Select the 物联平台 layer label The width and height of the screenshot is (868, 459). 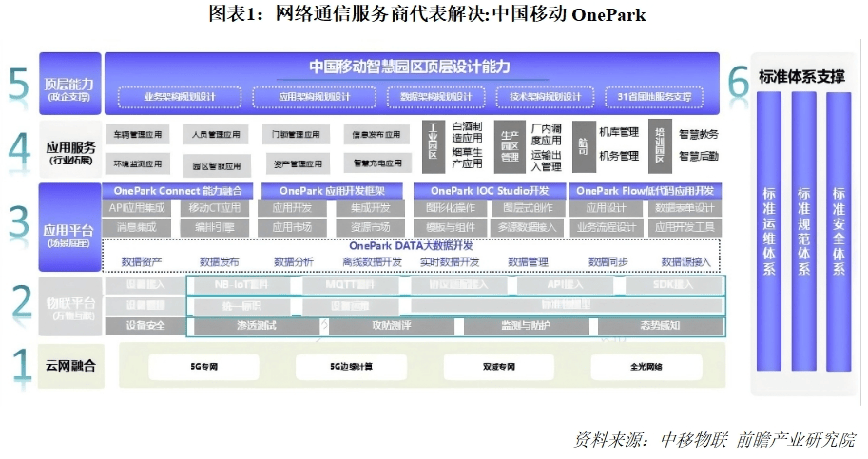[x=70, y=306]
